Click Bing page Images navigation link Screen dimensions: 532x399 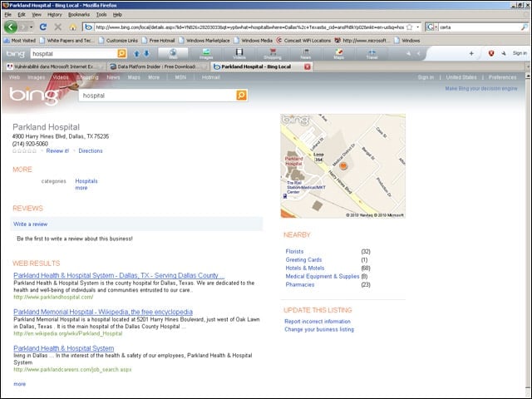point(37,77)
